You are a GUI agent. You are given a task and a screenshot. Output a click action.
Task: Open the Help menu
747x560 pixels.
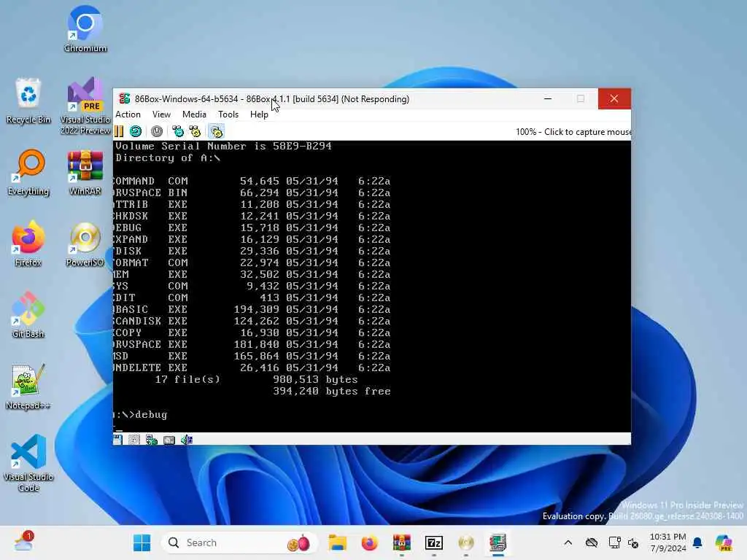click(259, 114)
